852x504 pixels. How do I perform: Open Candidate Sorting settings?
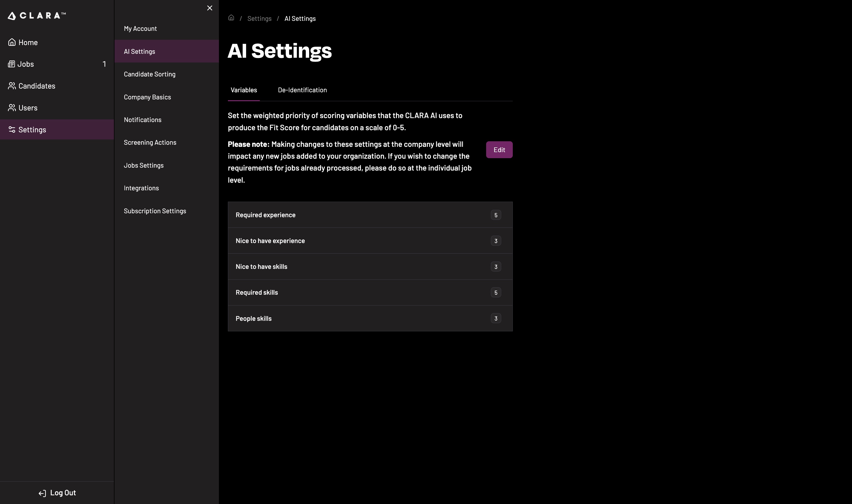(x=150, y=74)
